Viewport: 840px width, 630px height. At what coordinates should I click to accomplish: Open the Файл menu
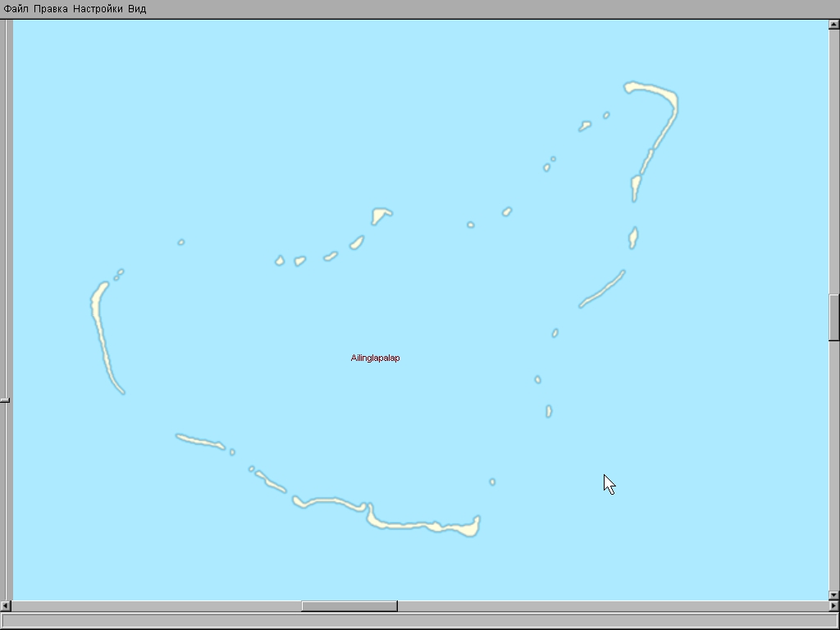click(16, 9)
